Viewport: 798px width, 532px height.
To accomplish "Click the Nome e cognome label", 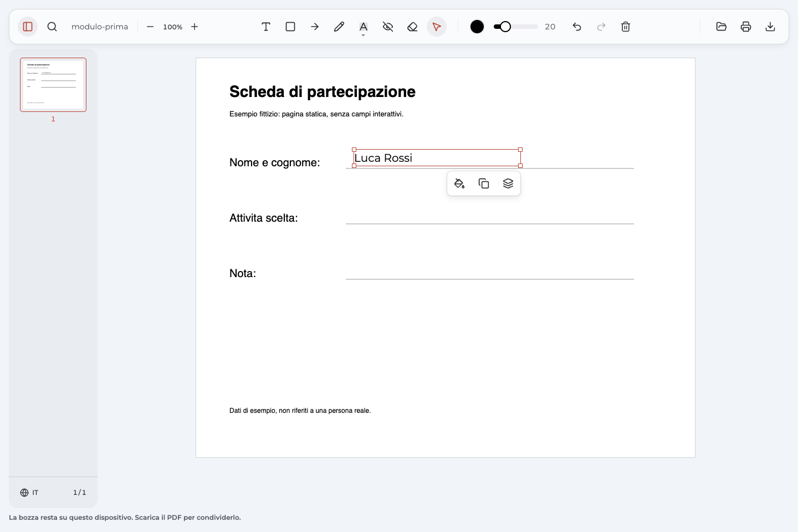I will click(275, 162).
